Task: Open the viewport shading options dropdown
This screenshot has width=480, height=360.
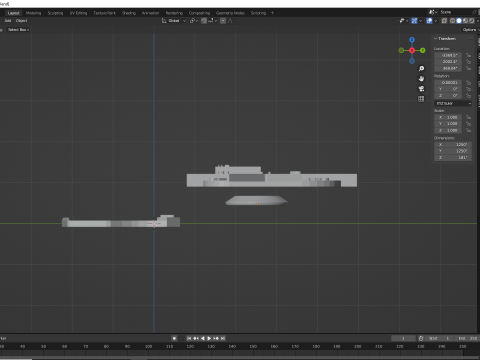Action: coord(478,21)
